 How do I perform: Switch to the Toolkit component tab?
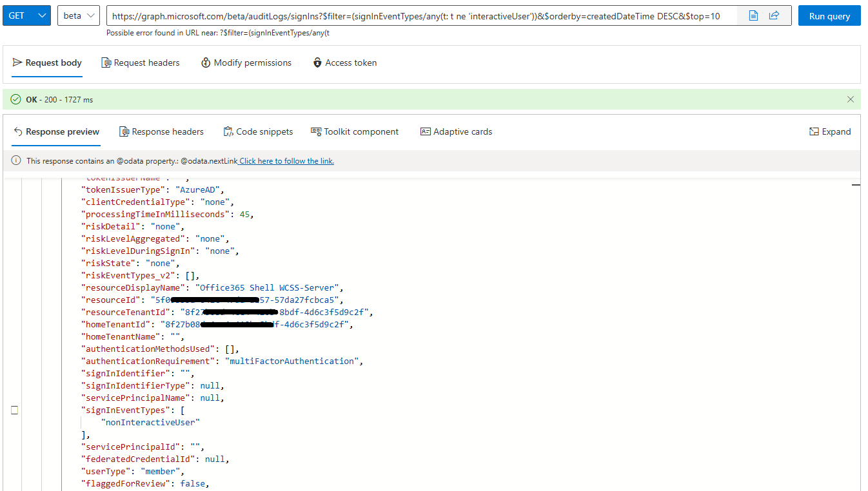[355, 131]
